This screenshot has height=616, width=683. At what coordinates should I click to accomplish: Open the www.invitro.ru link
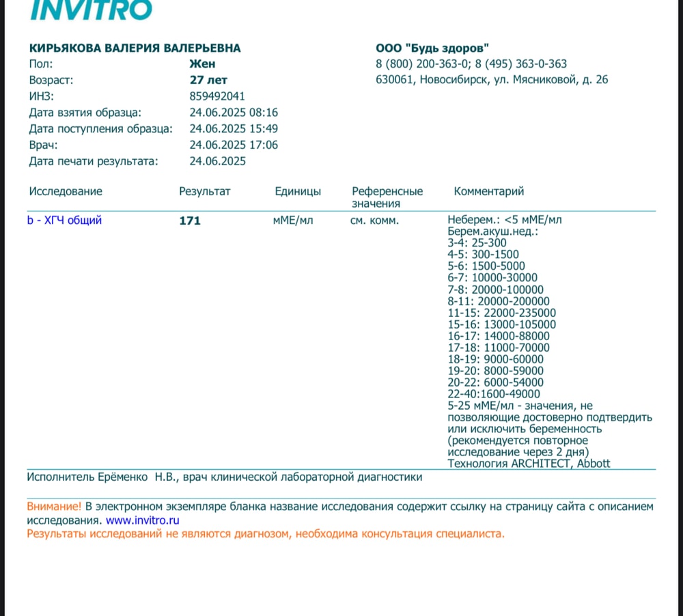pyautogui.click(x=141, y=520)
